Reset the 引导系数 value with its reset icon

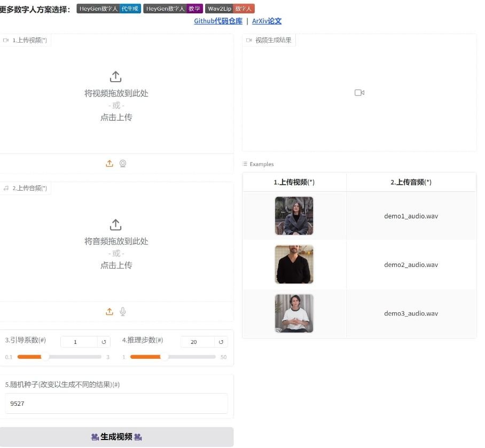click(x=104, y=342)
